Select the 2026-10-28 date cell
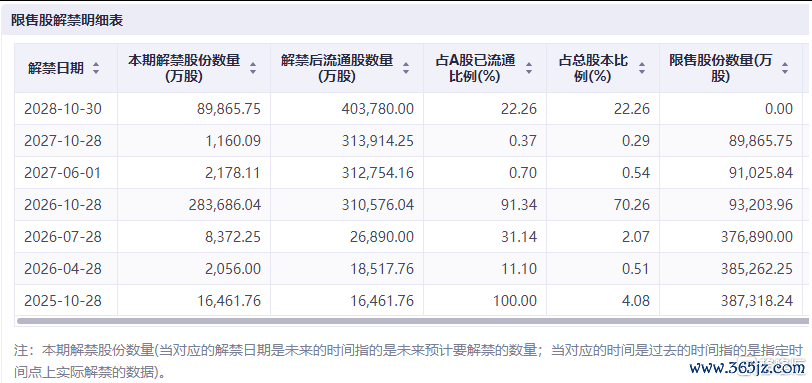The width and height of the screenshot is (812, 383). point(63,205)
